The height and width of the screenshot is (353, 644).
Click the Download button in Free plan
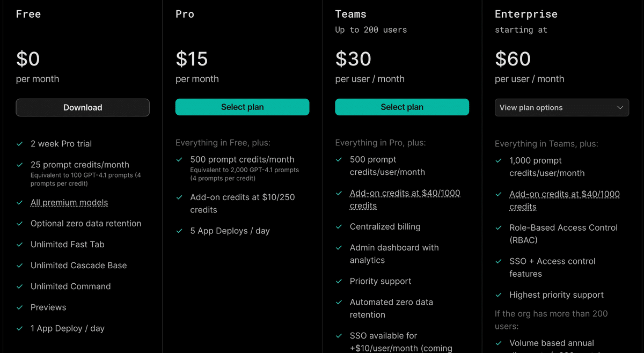click(x=83, y=107)
